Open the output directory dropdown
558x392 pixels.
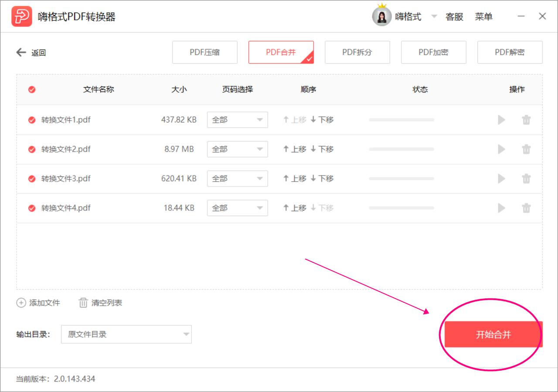click(126, 335)
